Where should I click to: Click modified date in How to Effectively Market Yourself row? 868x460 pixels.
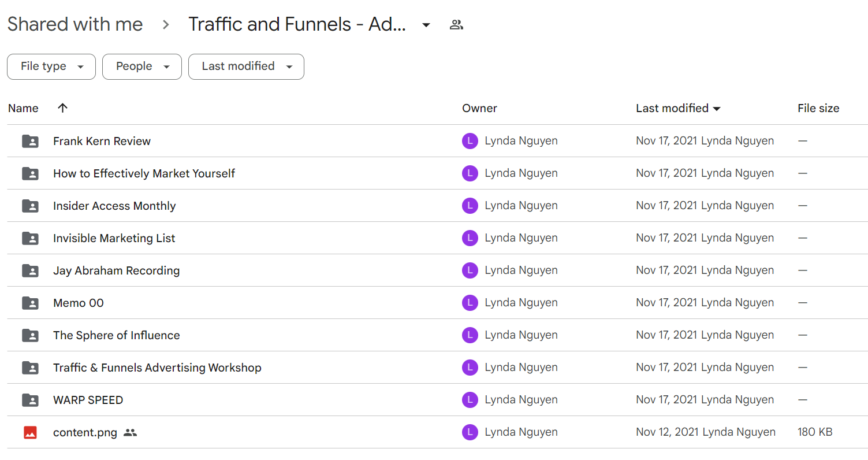tap(666, 173)
